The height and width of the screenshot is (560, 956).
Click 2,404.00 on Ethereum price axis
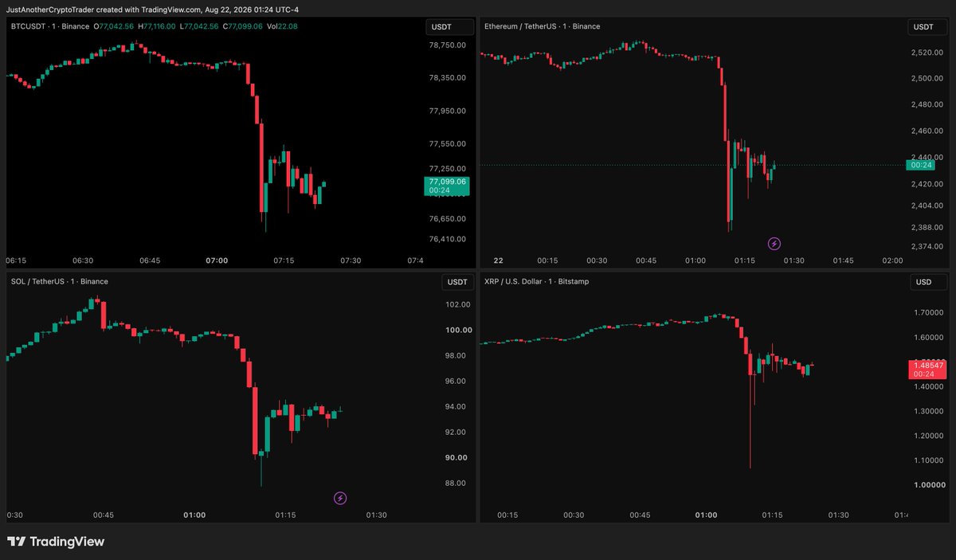click(x=927, y=206)
